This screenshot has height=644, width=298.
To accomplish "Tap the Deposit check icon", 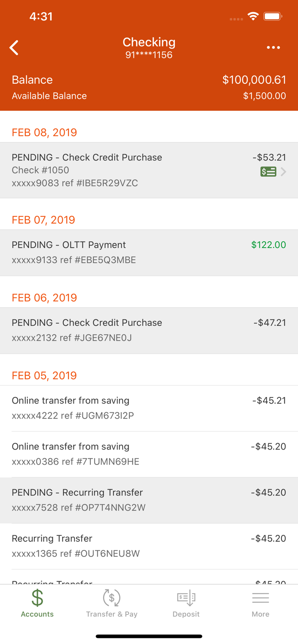I will click(x=186, y=597).
